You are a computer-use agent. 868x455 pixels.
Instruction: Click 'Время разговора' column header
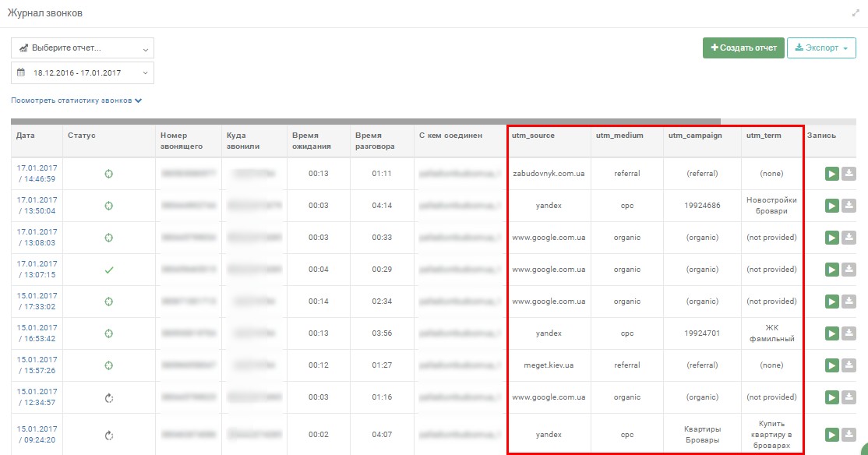[x=375, y=140]
